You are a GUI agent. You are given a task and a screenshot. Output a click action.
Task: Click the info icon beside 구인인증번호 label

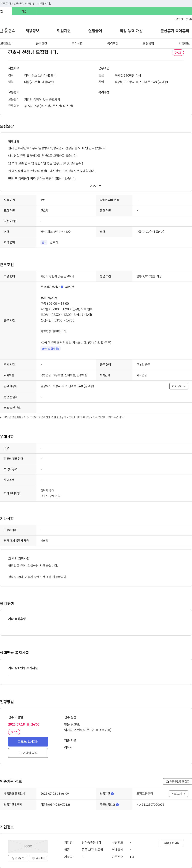pyautogui.click(x=117, y=805)
